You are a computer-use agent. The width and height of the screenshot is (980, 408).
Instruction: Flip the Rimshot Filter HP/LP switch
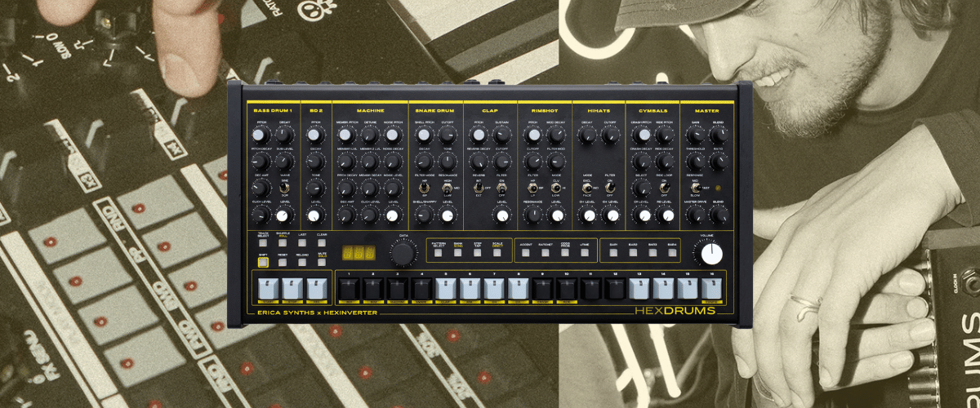pos(533,189)
